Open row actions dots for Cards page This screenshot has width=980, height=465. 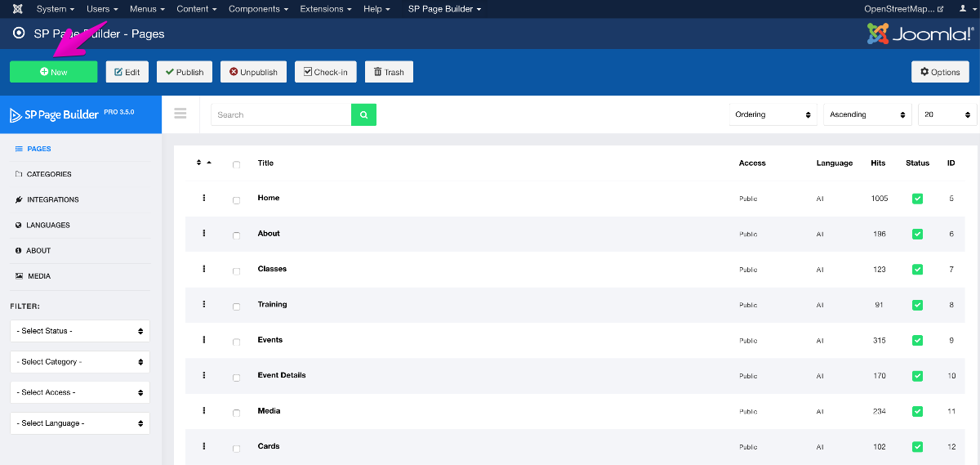coord(204,446)
